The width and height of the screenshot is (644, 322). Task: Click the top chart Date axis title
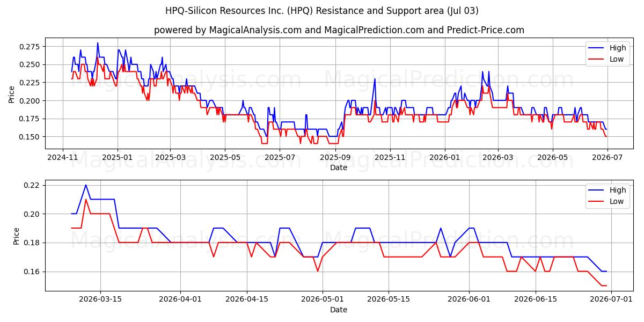(339, 167)
